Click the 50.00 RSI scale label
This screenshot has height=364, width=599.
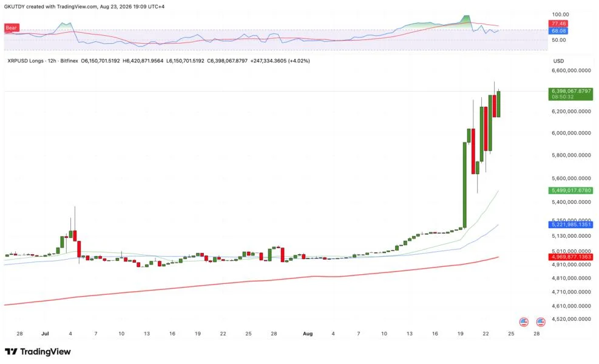[558, 40]
